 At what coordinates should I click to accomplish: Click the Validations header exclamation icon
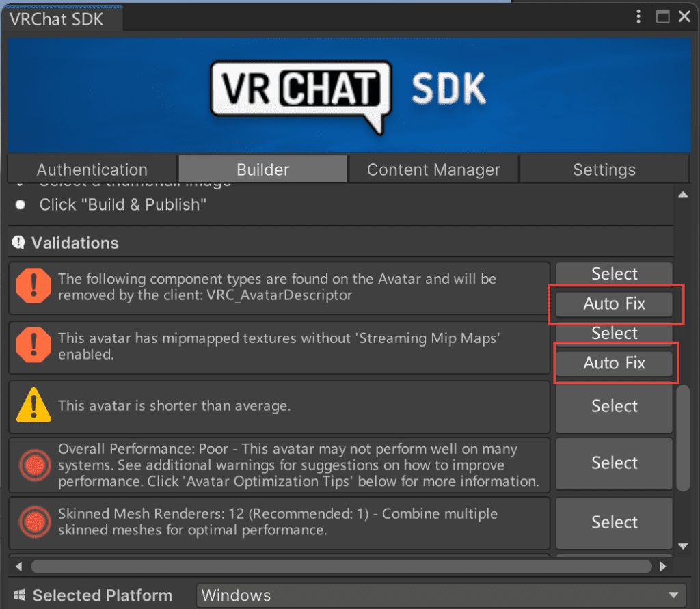coord(19,243)
